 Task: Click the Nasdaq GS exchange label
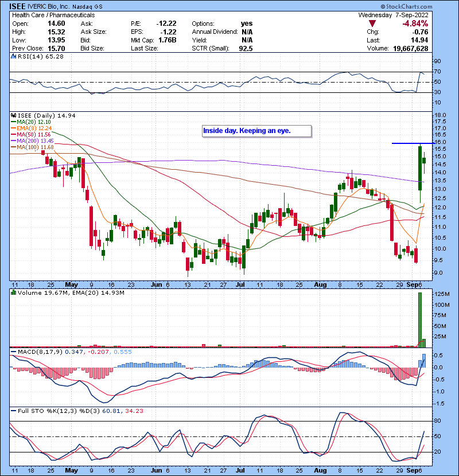(x=87, y=6)
